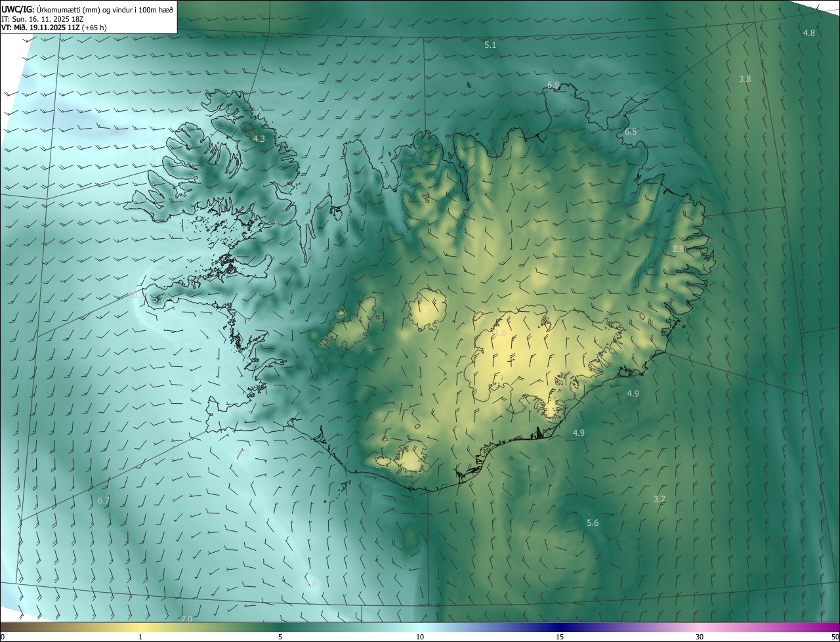Screen dimensions: 840x642
Task: Click the colour scale tick label 30
Action: coord(700,637)
